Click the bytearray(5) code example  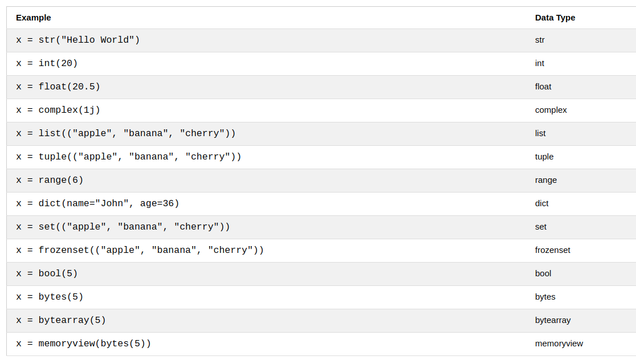point(61,320)
